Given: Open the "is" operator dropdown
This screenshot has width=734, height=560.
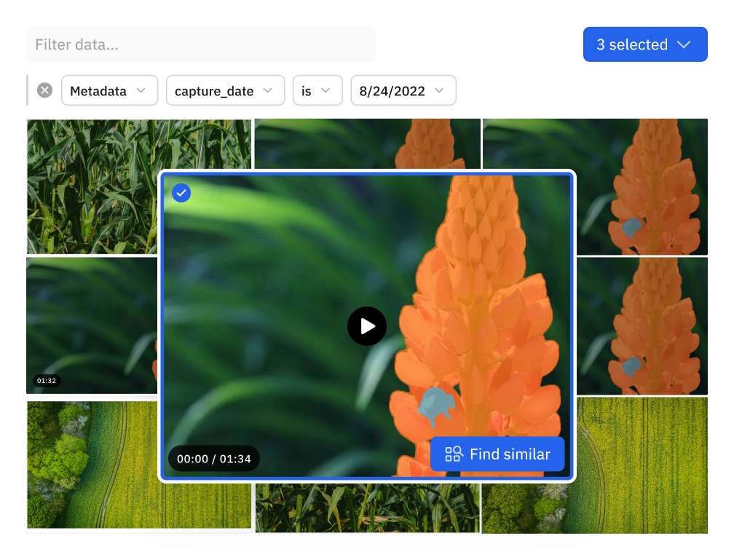Looking at the screenshot, I should [317, 90].
